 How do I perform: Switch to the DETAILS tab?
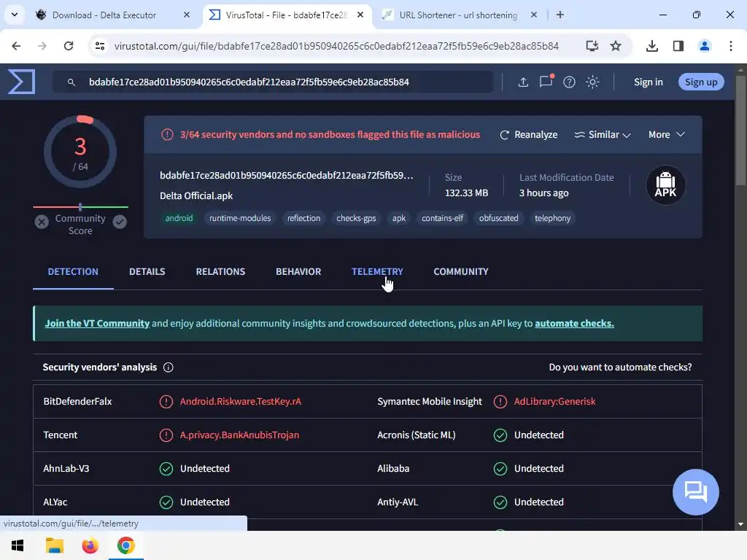coord(147,272)
